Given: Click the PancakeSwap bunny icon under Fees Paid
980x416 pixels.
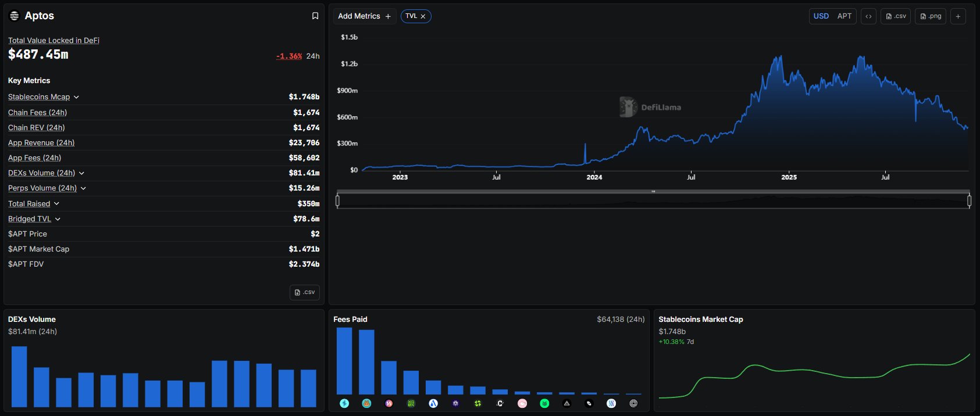Looking at the screenshot, I should pos(366,403).
